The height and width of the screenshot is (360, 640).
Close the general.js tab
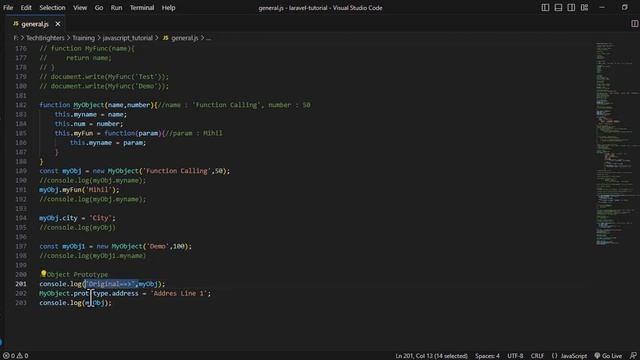pos(58,24)
